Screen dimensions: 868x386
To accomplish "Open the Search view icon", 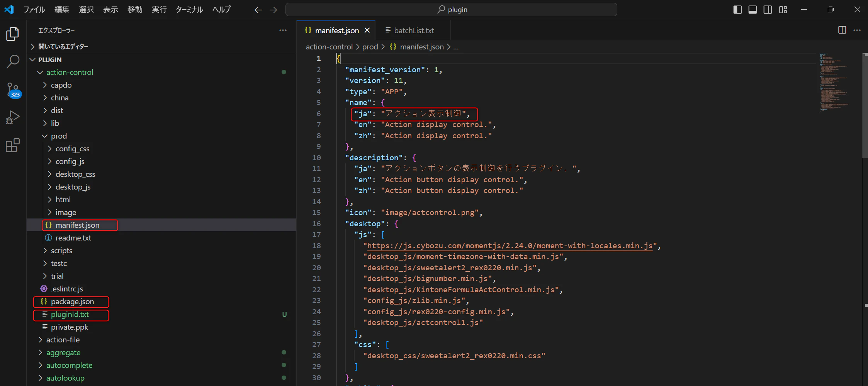I will pos(13,61).
